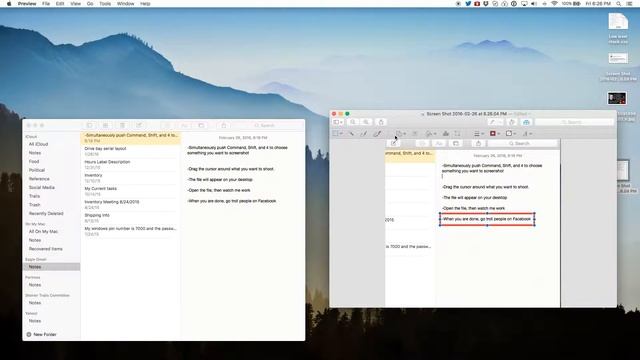Click the Notes window Search field

point(267,125)
